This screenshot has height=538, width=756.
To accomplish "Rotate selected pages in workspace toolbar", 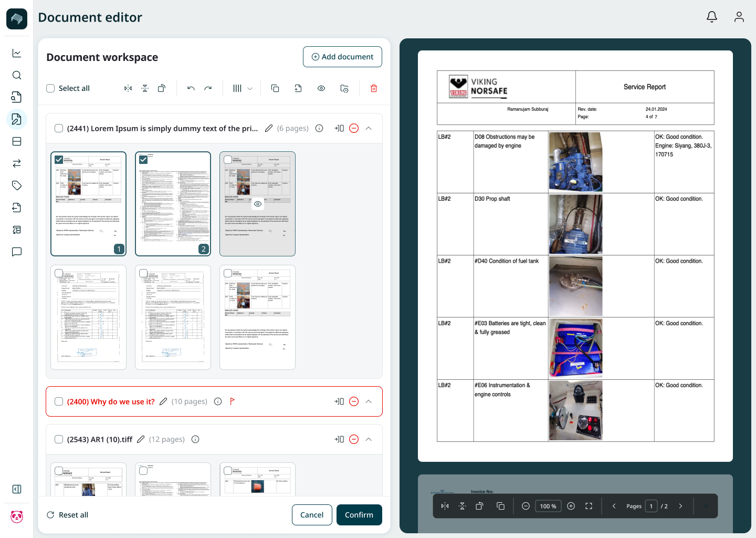I will [x=162, y=88].
